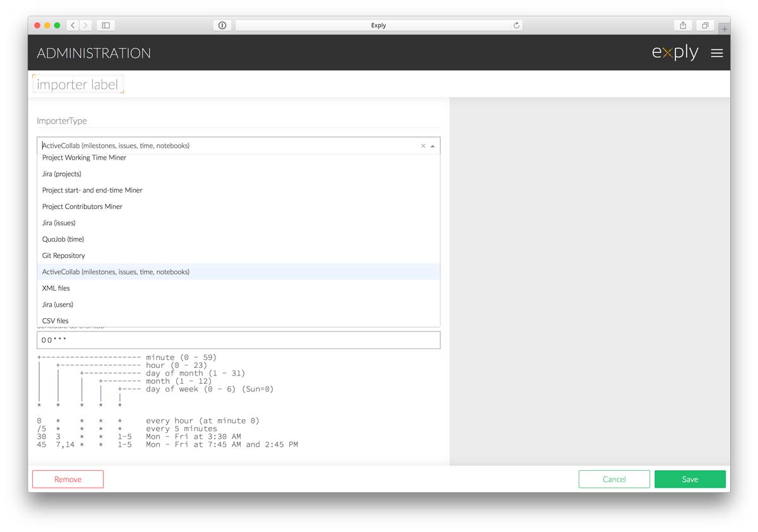This screenshot has height=532, width=758.
Task: Open a new Safari tab
Action: (725, 28)
